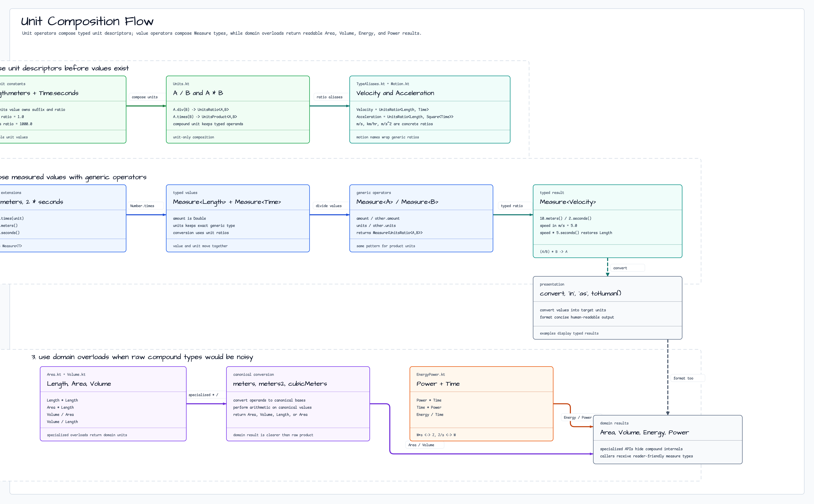Select the 'divide values' edge label
814x504 pixels.
pos(329,206)
